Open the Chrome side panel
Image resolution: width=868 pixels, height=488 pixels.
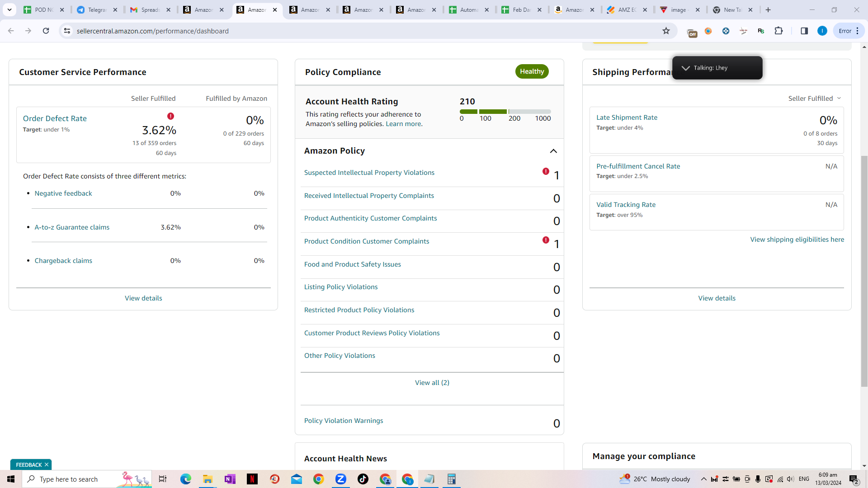tap(804, 31)
